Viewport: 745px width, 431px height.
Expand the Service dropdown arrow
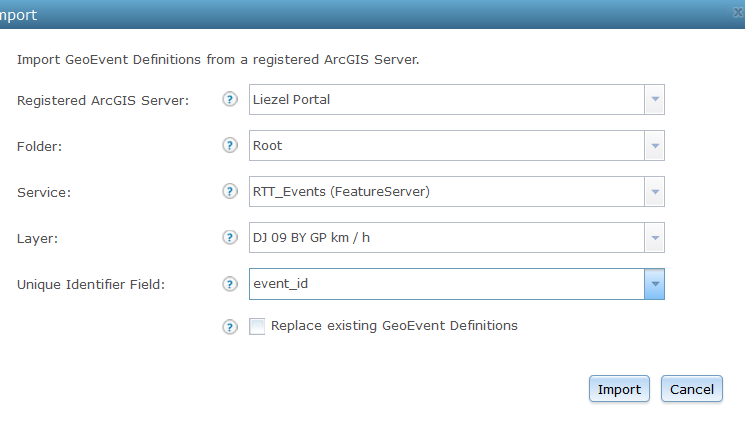654,192
